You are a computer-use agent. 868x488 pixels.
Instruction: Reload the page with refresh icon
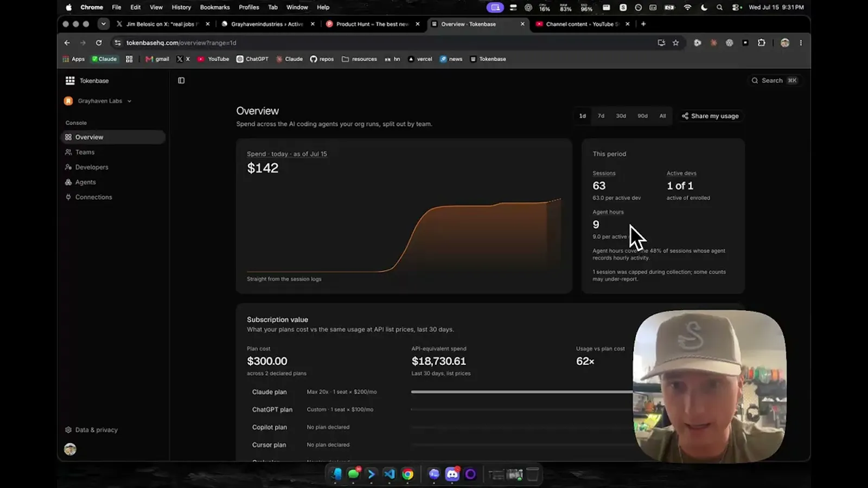[99, 43]
